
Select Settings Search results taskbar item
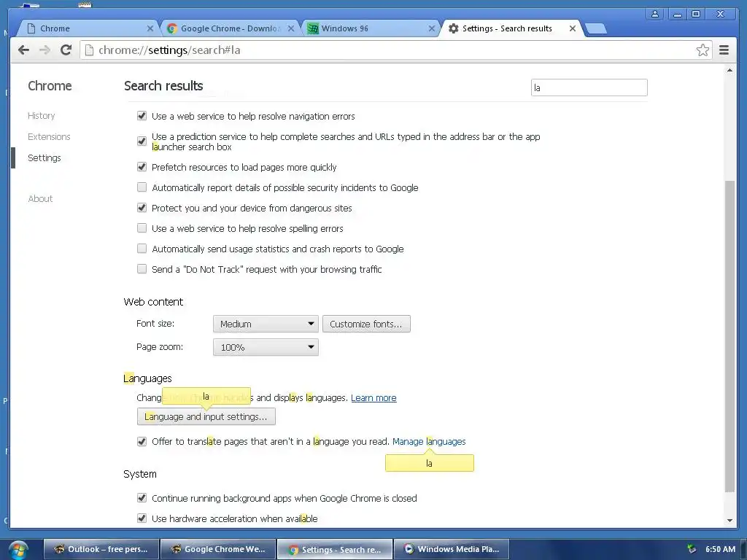tap(335, 549)
